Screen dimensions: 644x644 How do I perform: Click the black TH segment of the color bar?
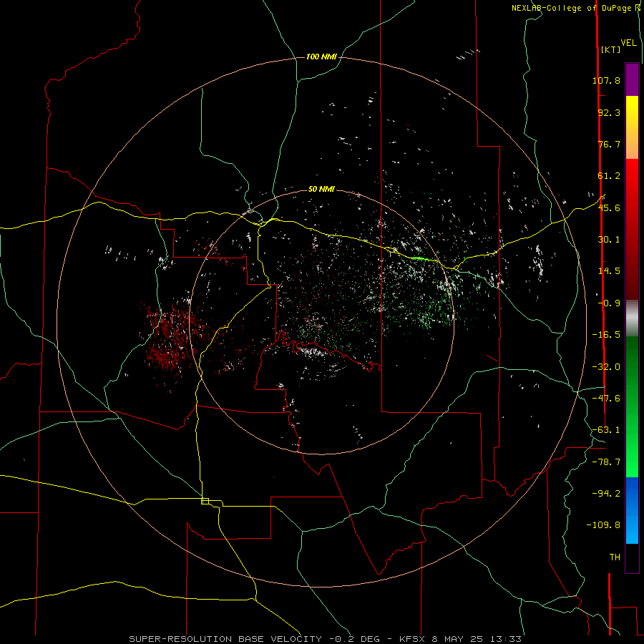(632, 558)
